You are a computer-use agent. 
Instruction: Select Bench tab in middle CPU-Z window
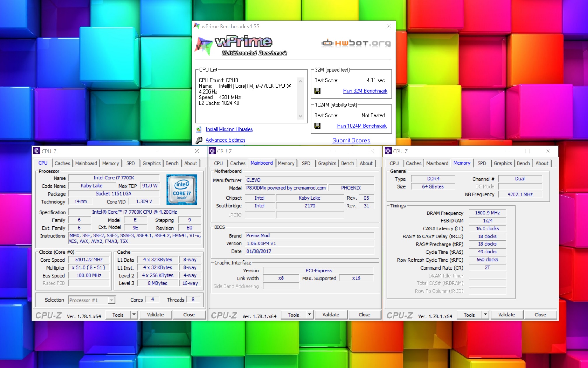click(x=347, y=163)
